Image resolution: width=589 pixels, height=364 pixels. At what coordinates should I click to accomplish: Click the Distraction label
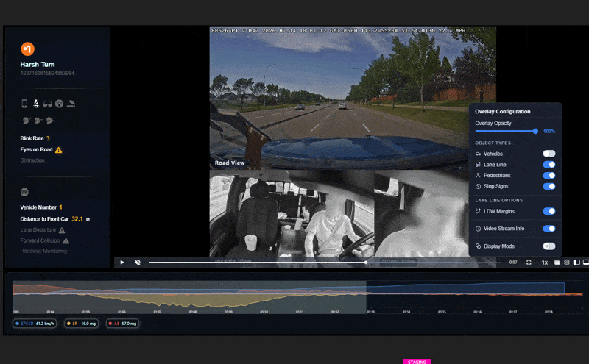[x=32, y=160]
